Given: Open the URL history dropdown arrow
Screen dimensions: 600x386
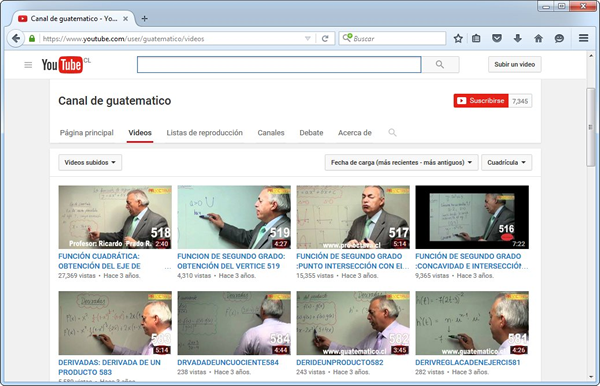Looking at the screenshot, I should coord(308,39).
